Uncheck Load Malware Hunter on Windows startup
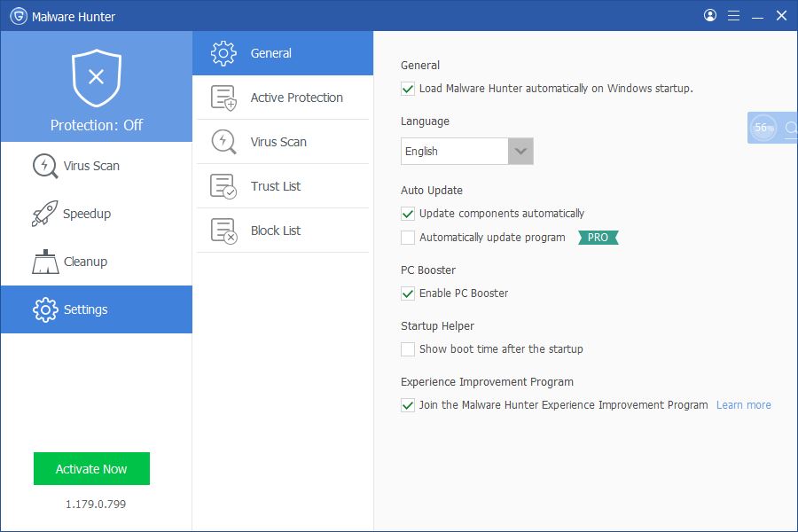This screenshot has width=798, height=532. tap(408, 89)
